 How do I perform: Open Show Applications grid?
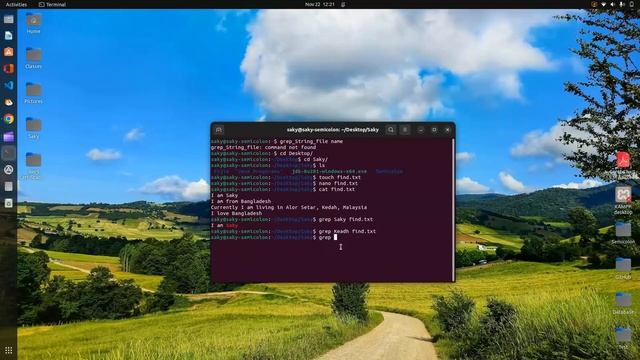pos(9,350)
